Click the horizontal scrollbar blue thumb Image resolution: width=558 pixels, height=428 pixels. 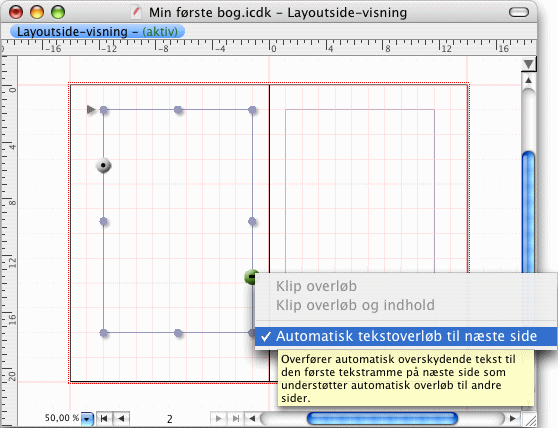click(382, 418)
